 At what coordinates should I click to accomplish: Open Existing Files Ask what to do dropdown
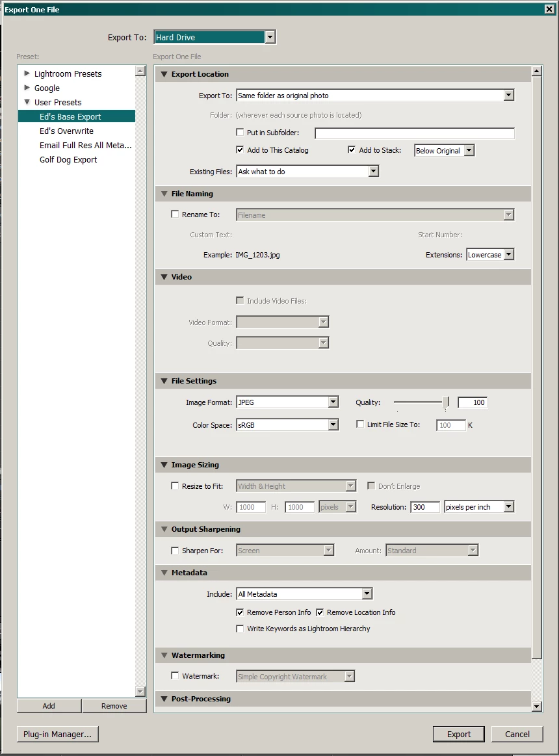click(307, 172)
